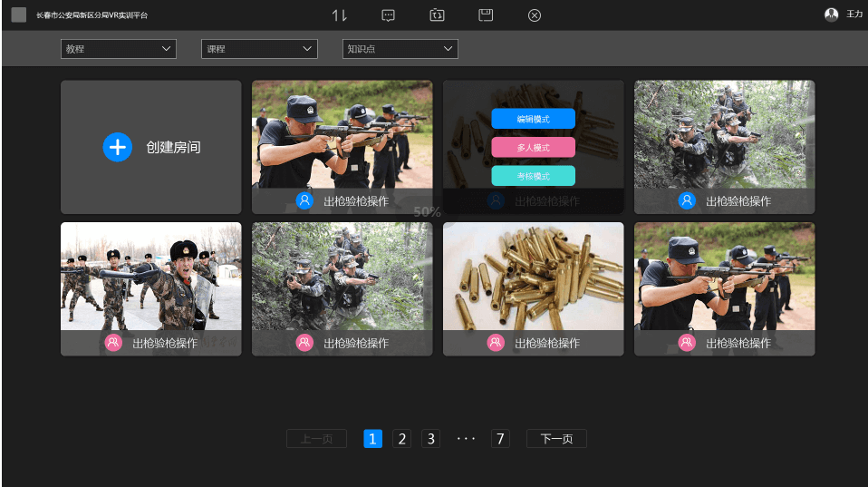
Task: Click the 创建房间 create room card
Action: tap(151, 148)
